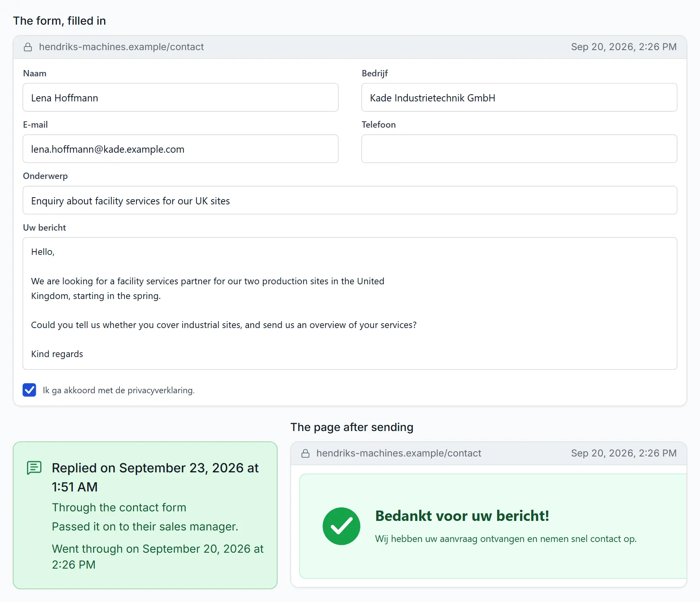Click the lock icon in the after-sending page's address bar
This screenshot has width=700, height=602.
coord(305,454)
